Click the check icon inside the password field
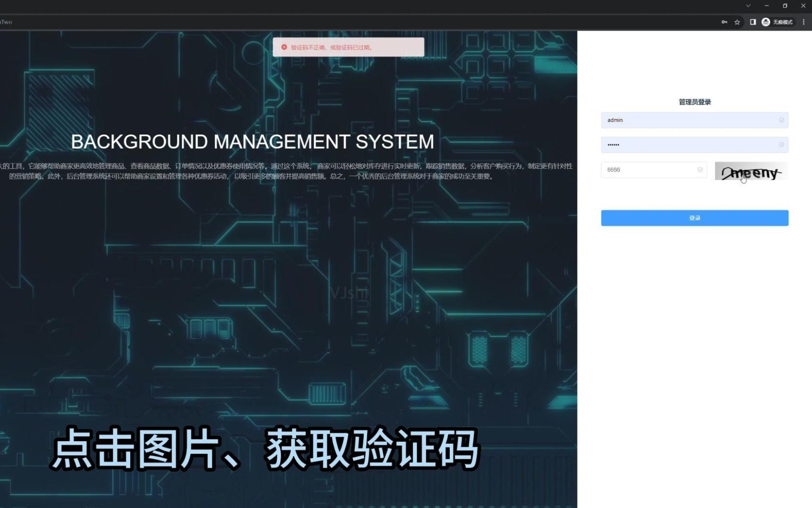The width and height of the screenshot is (812, 508). click(781, 145)
